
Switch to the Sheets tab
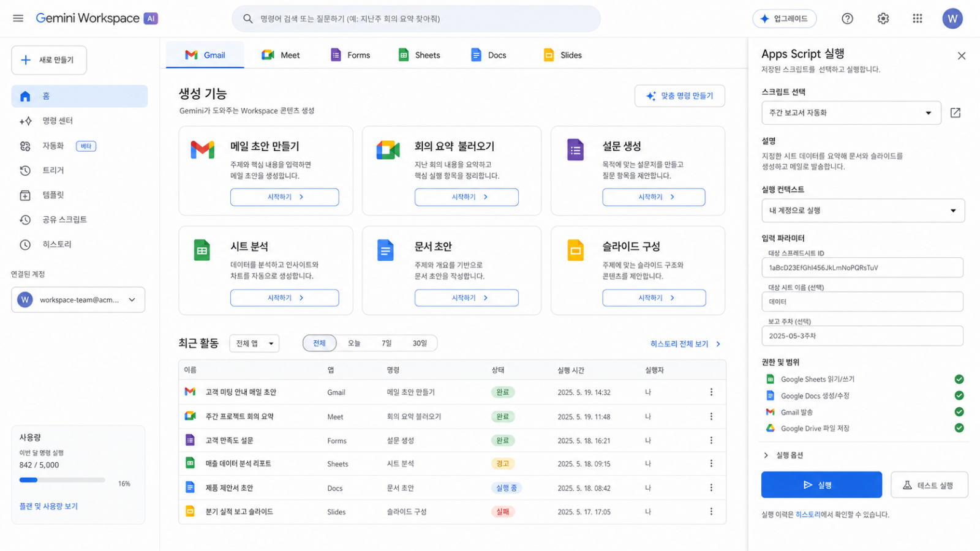click(420, 55)
